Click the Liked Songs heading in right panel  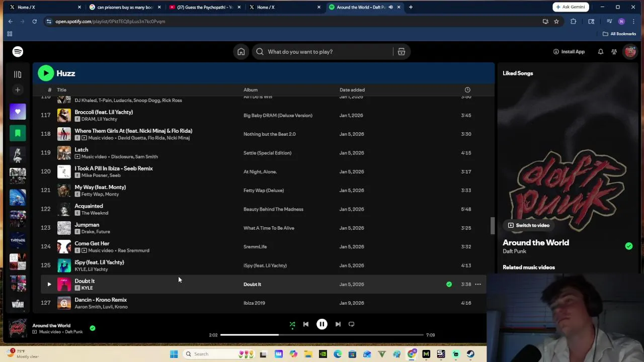pyautogui.click(x=518, y=73)
